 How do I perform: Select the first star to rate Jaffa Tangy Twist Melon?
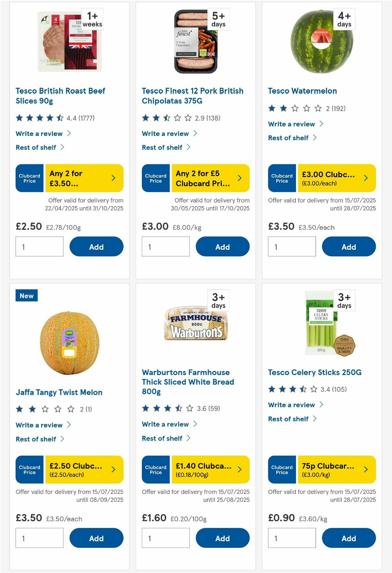pos(19,409)
